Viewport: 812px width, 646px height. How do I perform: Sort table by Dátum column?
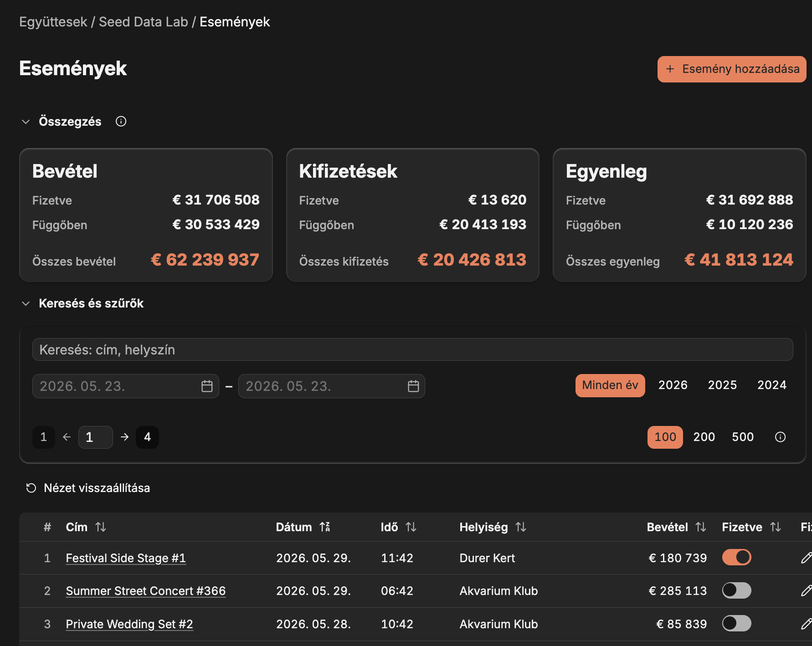(325, 527)
